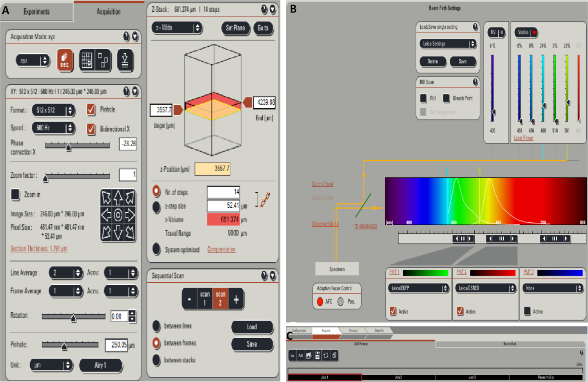Click the help icon in Z-Stack panel header
Screen dimensions: 588x382
264,9
